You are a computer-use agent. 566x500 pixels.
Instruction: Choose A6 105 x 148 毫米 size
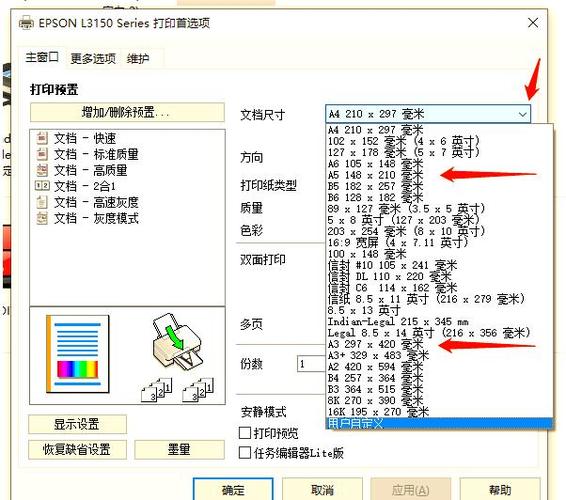click(x=439, y=164)
